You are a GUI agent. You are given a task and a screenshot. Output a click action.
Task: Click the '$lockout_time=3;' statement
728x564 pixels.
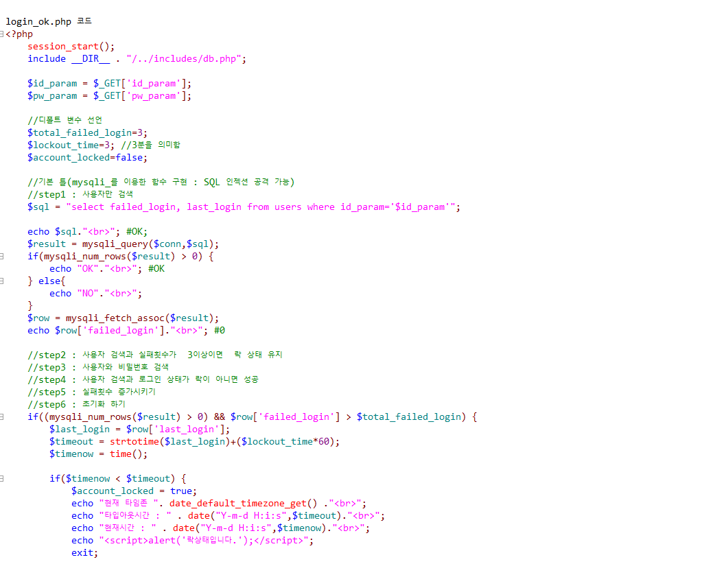(71, 145)
